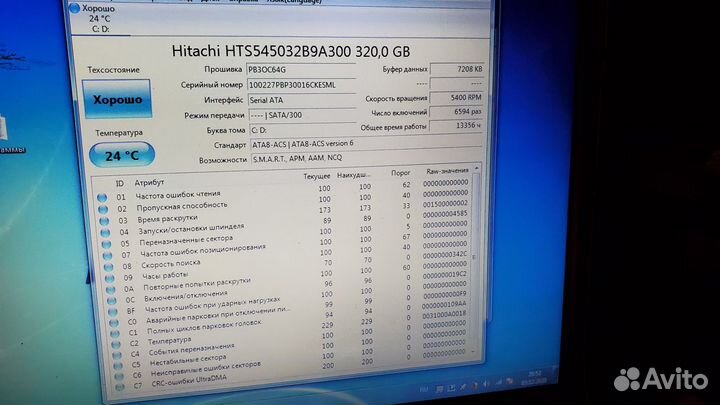Click the status circle for attribute C2
This screenshot has width=720, height=405.
116,344
